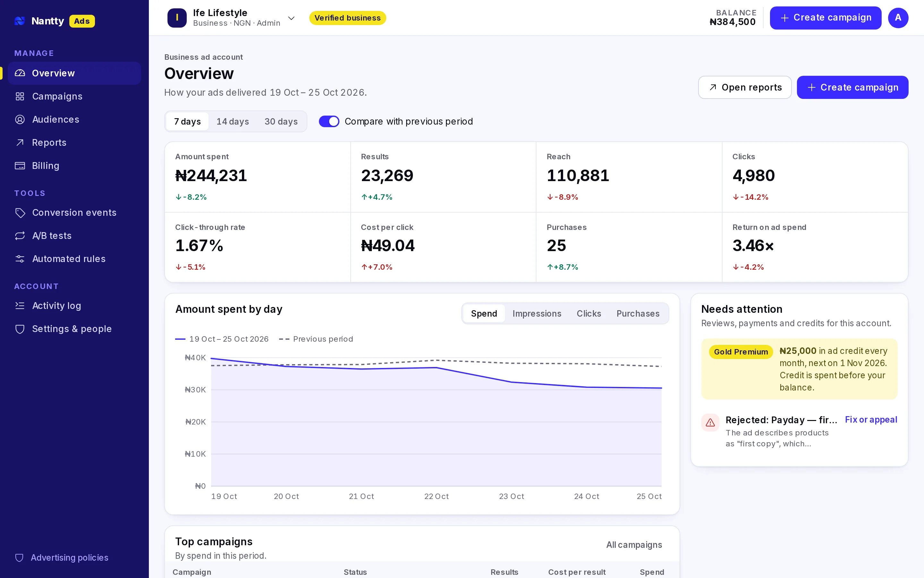The width and height of the screenshot is (924, 578).
Task: Click the Verified business badge
Action: 347,18
